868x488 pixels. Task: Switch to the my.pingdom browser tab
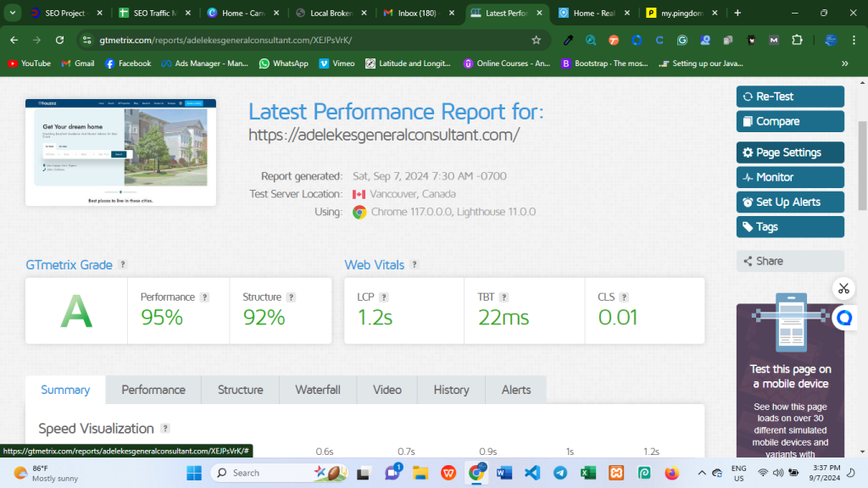coord(682,13)
